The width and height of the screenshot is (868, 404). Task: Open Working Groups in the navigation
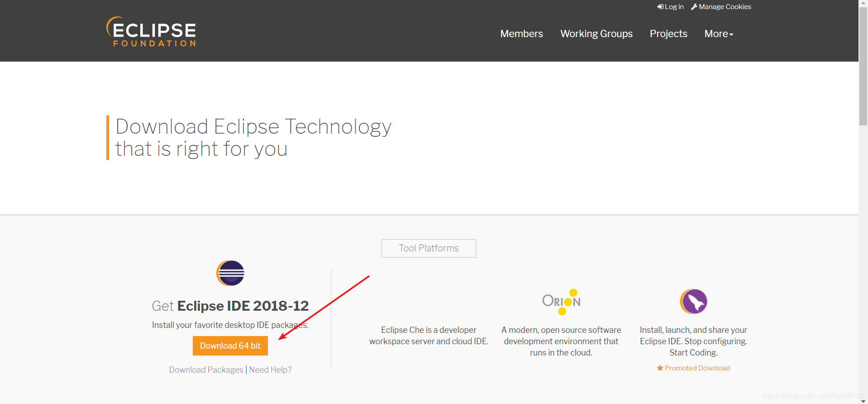point(596,34)
